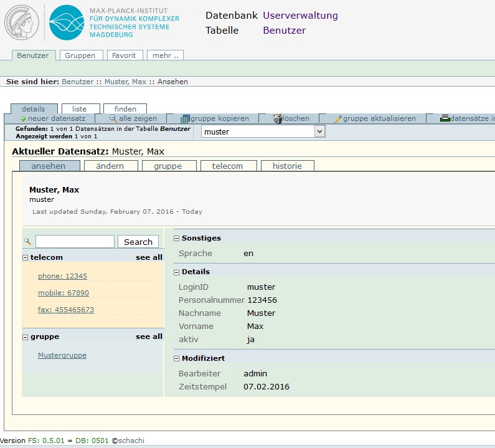Open the 'muster' record dropdown
Screen dimensions: 495x448
pyautogui.click(x=320, y=131)
